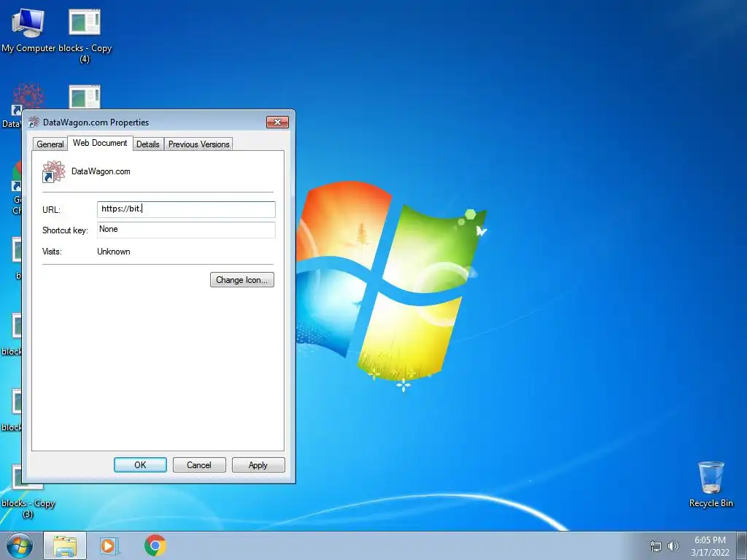
Task: Confirm with the OK button
Action: pyautogui.click(x=140, y=464)
